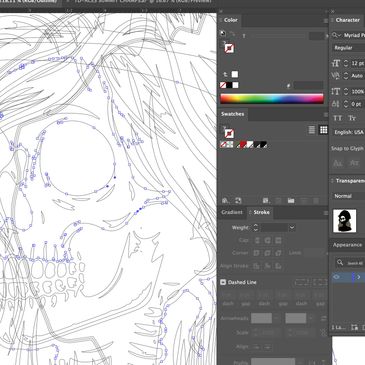
Task: Adjust the baseline shift stepper at 0 pt
Action: point(346,104)
